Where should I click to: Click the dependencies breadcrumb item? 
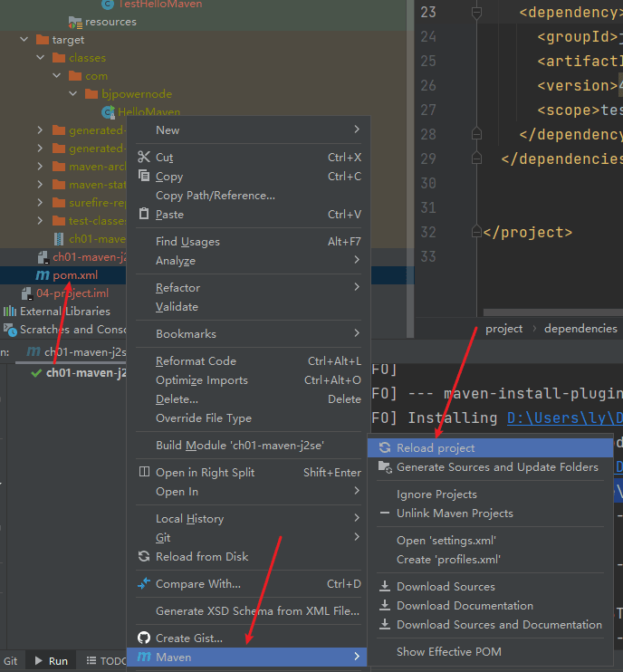coord(580,329)
